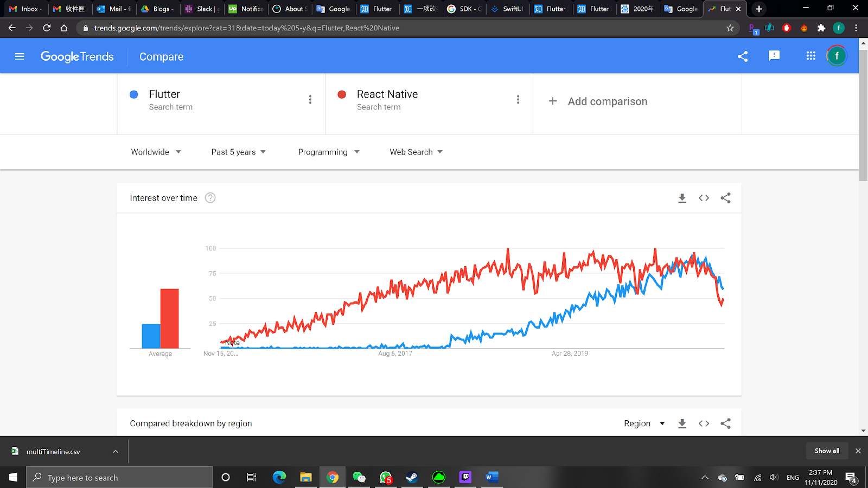Switch to the Inbox Gmail tab

(x=26, y=9)
